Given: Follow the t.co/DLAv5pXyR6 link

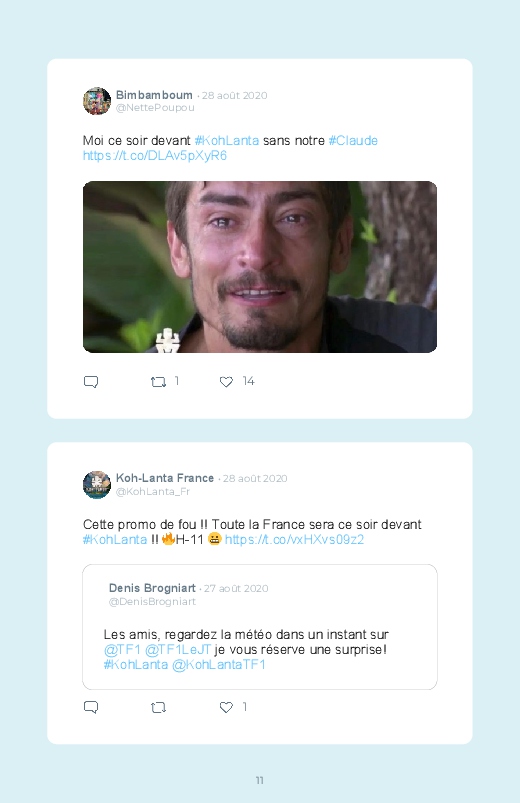Looking at the screenshot, I should (155, 156).
